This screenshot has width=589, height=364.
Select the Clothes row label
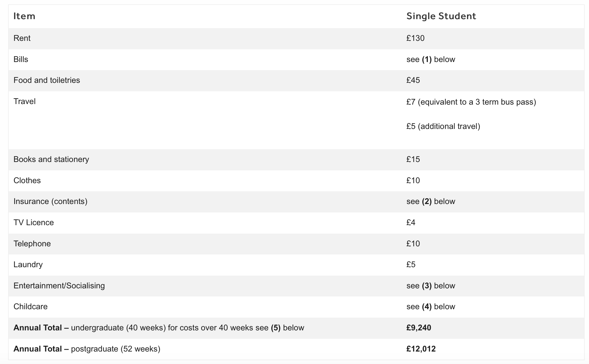click(x=27, y=181)
